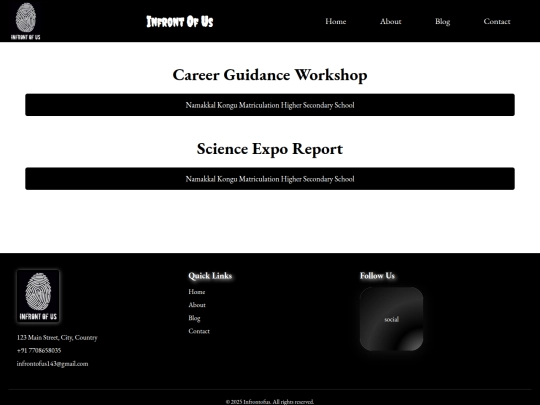Open the school bar under Career Guidance Workshop
Viewport: 540px width, 405px height.
(270, 105)
